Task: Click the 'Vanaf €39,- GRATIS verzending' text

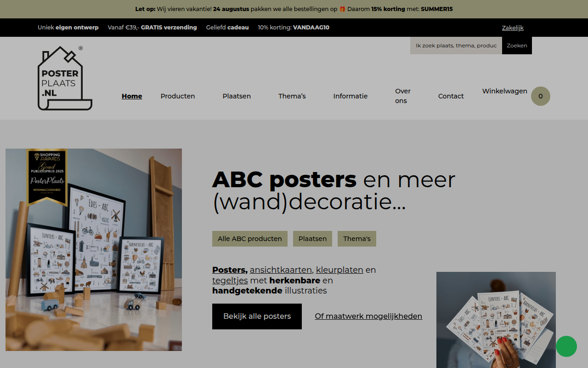Action: [152, 28]
